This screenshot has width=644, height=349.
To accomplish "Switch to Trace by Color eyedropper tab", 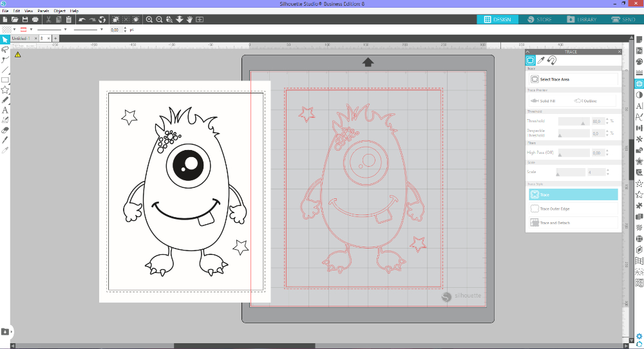I will pyautogui.click(x=541, y=61).
